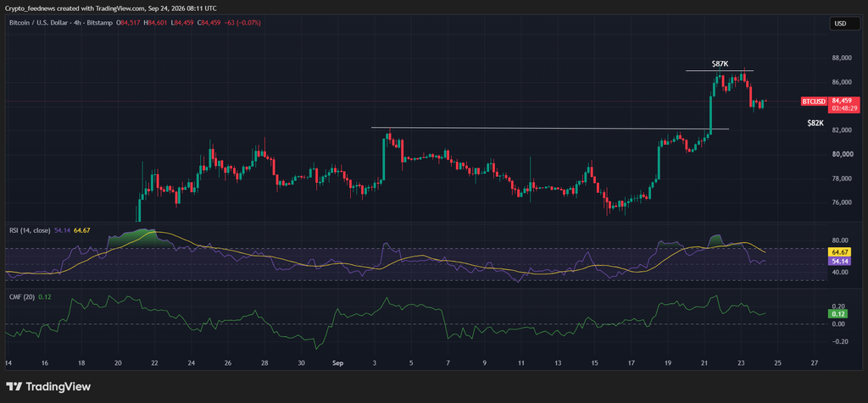This screenshot has width=868, height=403.
Task: Click the 18 date label on time axis
Action: coord(81,363)
